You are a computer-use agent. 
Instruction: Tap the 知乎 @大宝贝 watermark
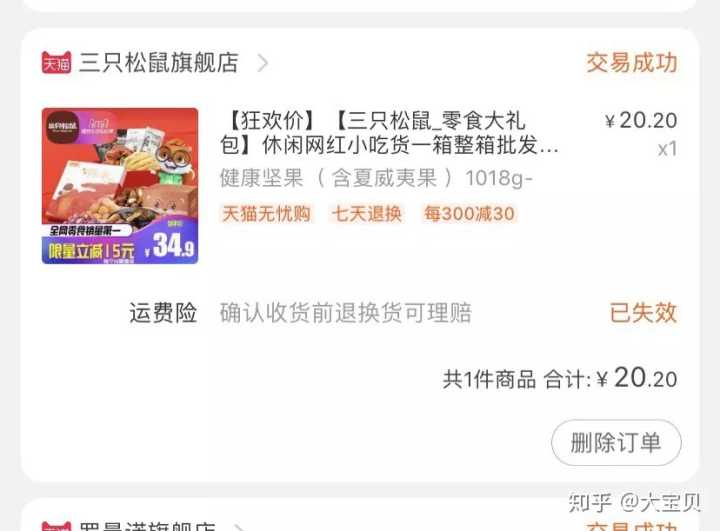[x=635, y=503]
